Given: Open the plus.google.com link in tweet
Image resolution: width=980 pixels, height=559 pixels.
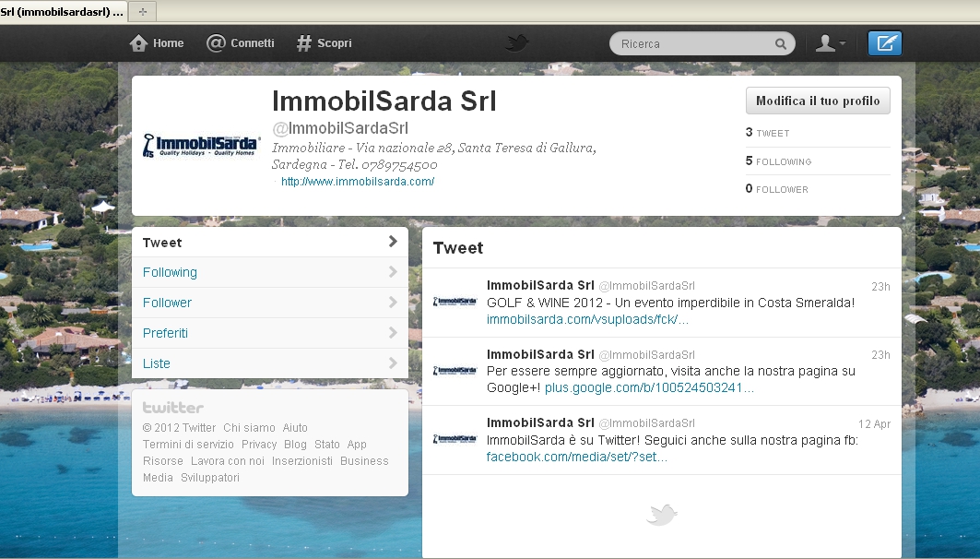Looking at the screenshot, I should (649, 388).
